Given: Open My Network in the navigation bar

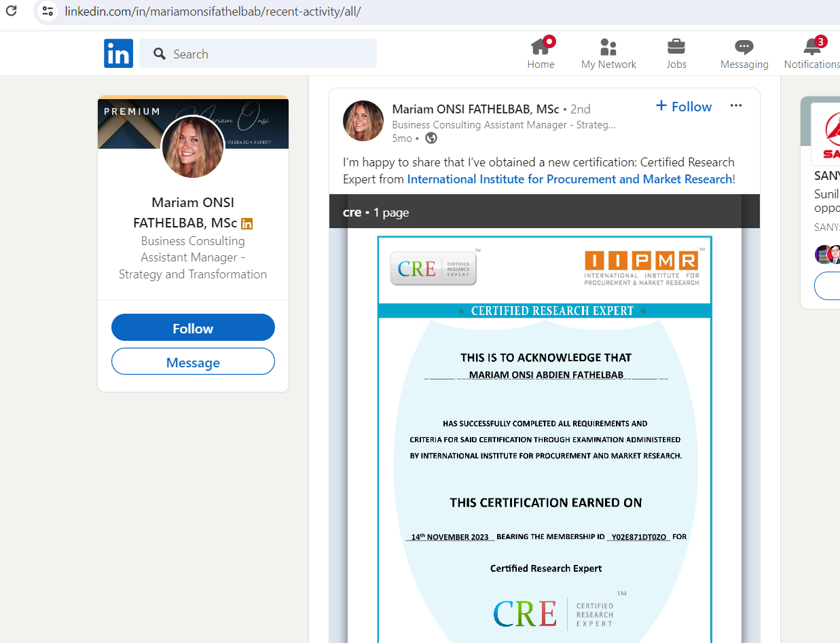Looking at the screenshot, I should click(608, 54).
